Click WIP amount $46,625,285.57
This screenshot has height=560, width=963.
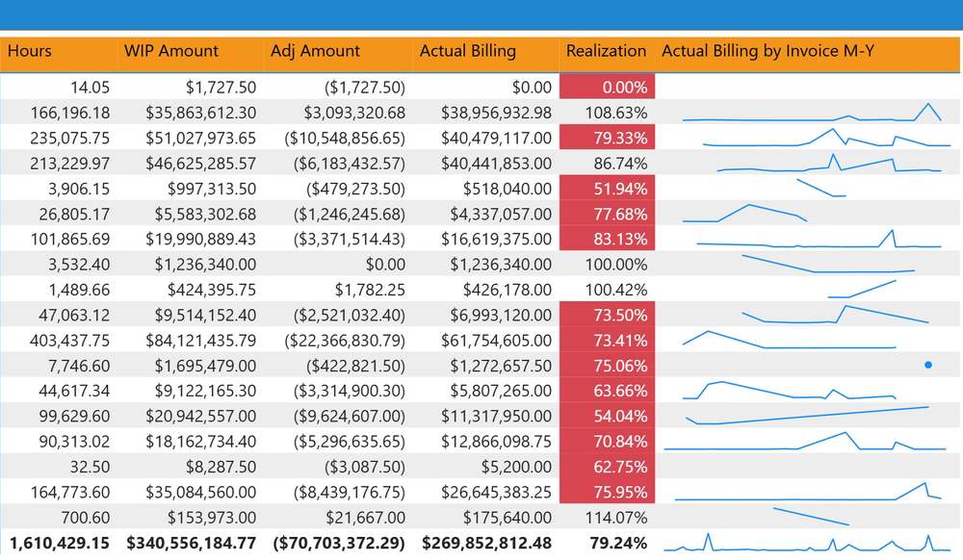[x=201, y=164]
